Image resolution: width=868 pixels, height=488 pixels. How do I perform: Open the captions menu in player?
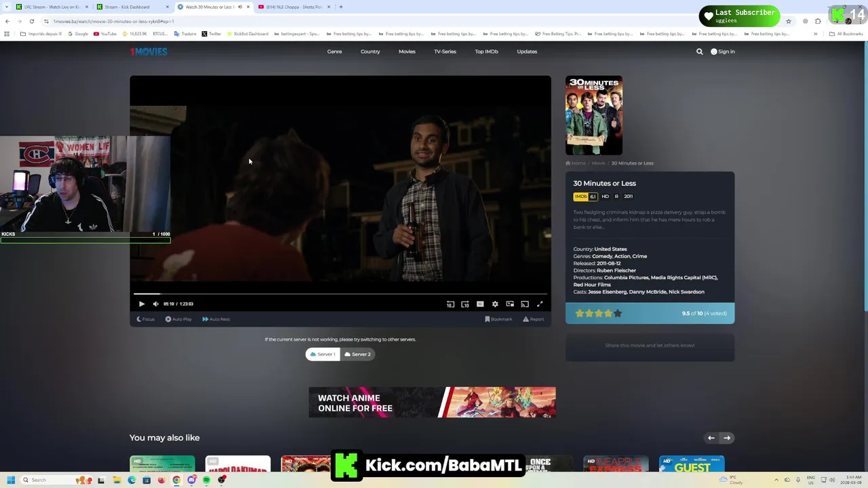point(480,304)
